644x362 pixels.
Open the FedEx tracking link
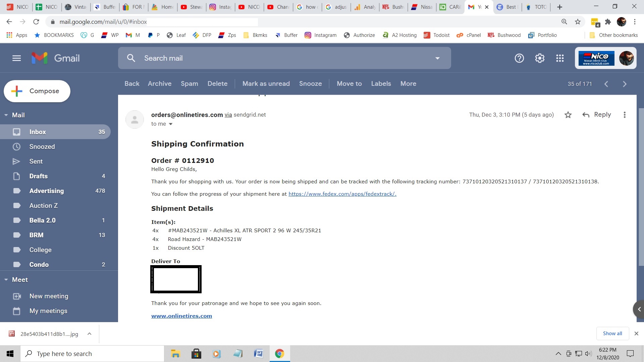click(342, 194)
